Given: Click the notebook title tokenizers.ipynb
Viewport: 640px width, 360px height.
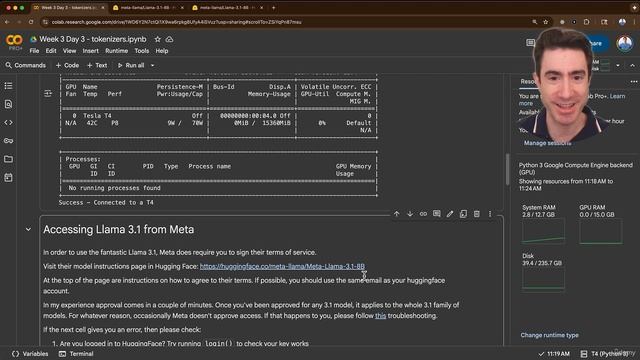Looking at the screenshot, I should coord(93,39).
